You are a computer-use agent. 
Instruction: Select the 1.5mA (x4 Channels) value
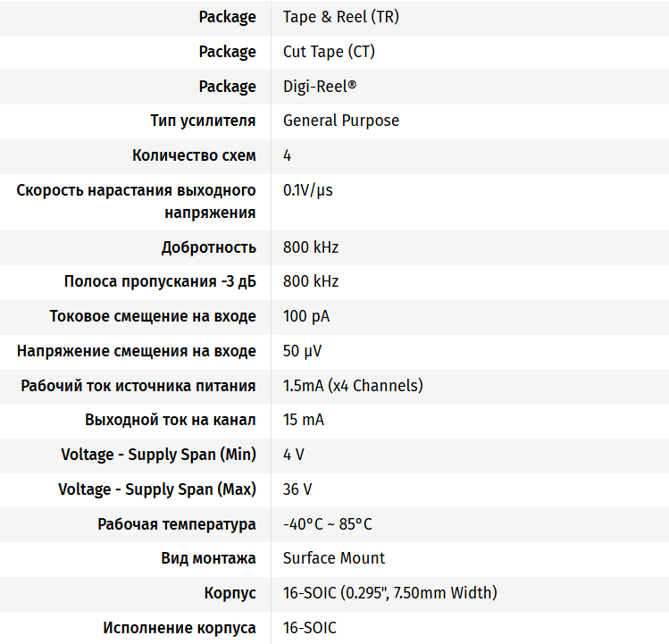pos(353,386)
